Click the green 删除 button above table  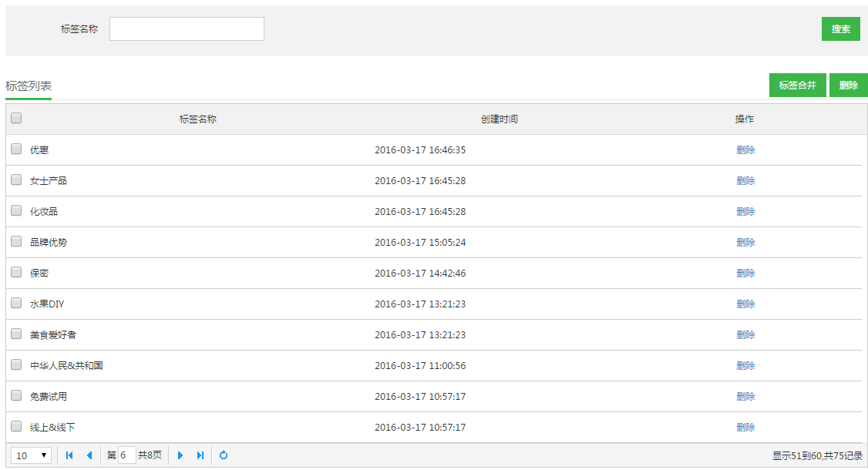tap(848, 86)
